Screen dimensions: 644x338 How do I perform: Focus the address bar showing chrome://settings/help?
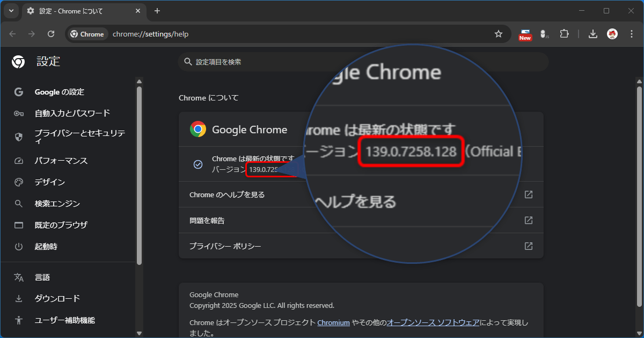pos(288,34)
